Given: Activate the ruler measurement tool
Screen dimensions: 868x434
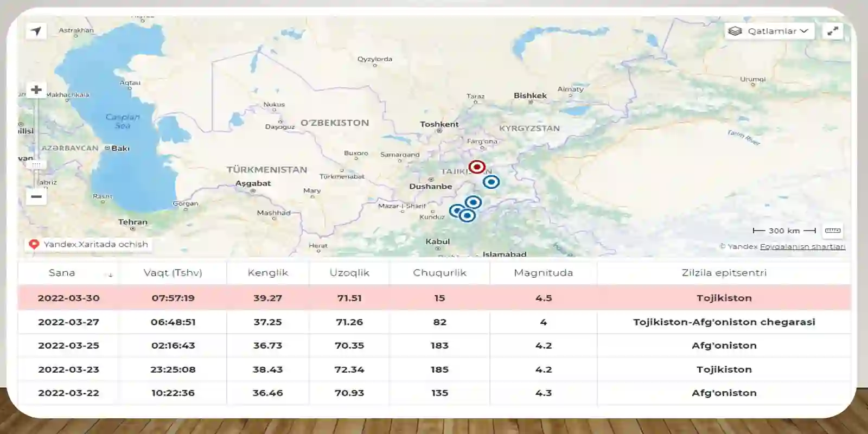Looking at the screenshot, I should click(x=833, y=231).
